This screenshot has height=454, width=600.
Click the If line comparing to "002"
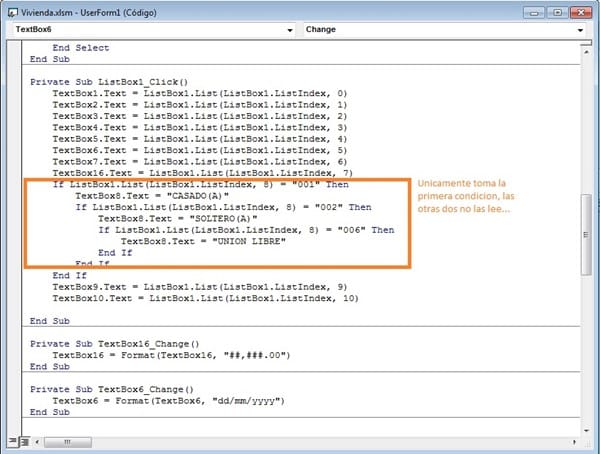click(223, 207)
